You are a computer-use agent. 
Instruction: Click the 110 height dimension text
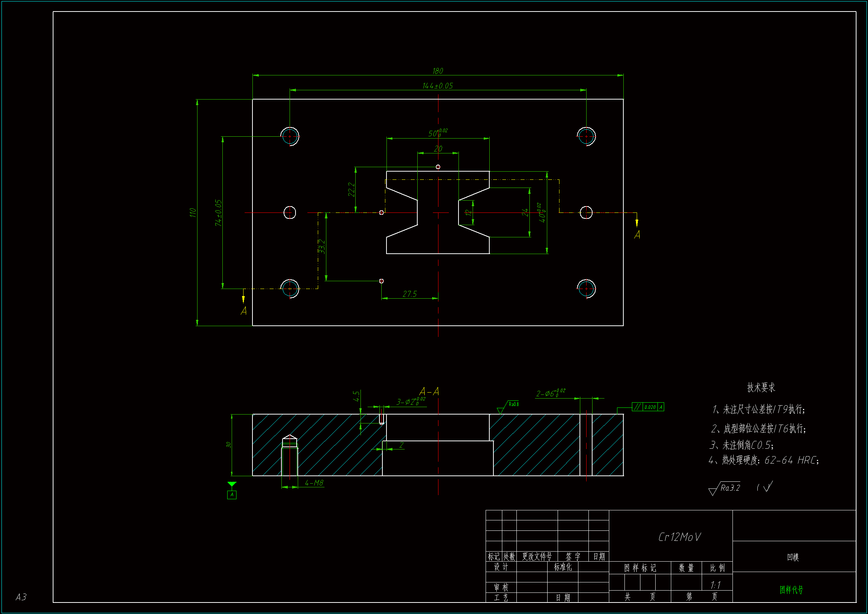click(193, 212)
